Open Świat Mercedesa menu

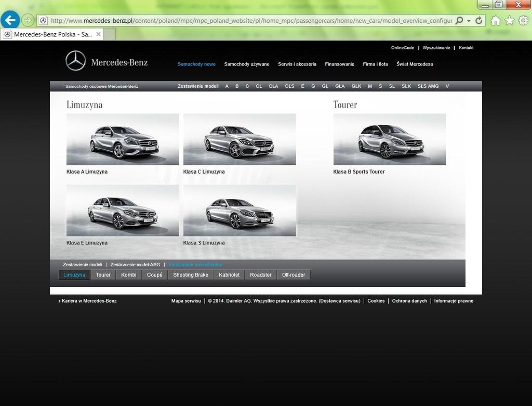[415, 64]
